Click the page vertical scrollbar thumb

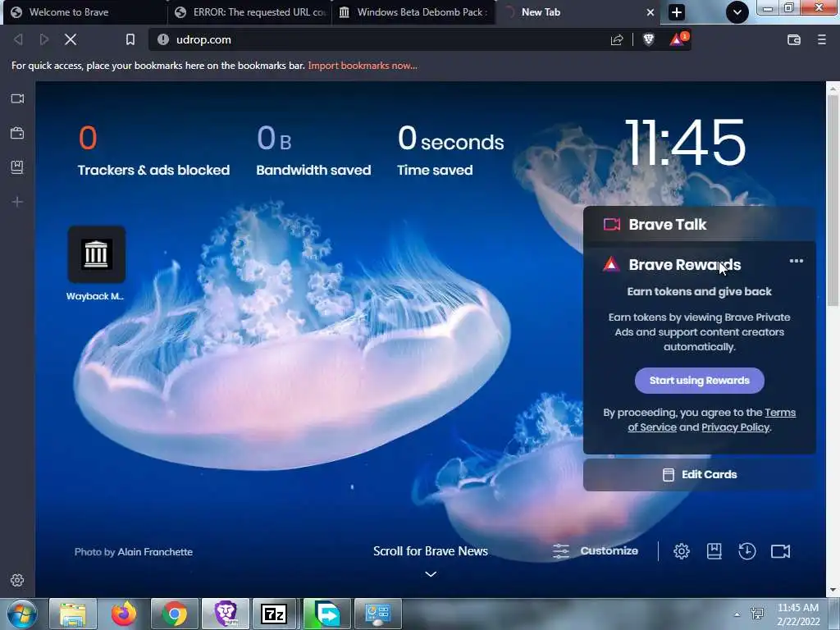(833, 201)
